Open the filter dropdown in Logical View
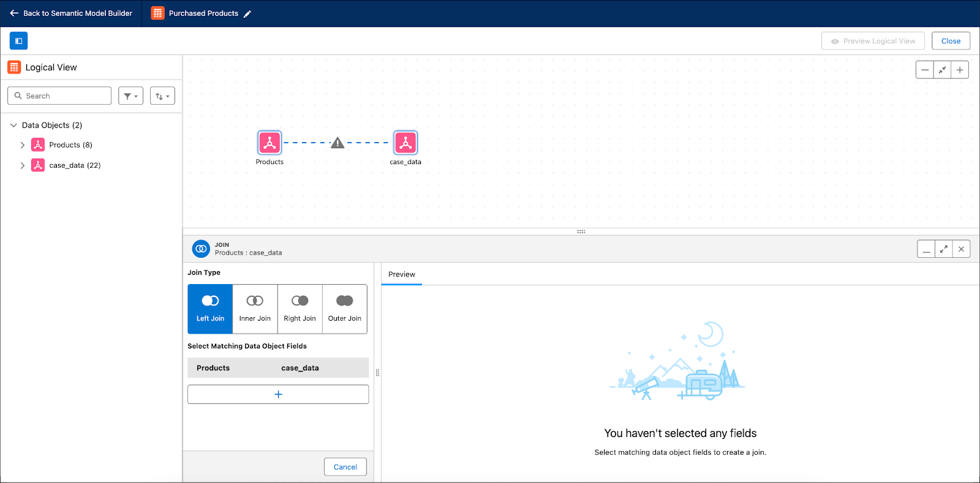 (131, 96)
